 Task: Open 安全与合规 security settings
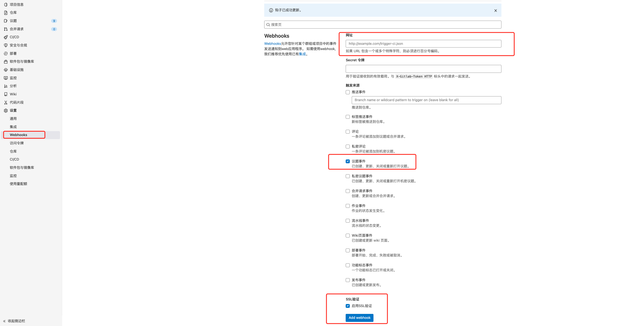tap(6, 45)
